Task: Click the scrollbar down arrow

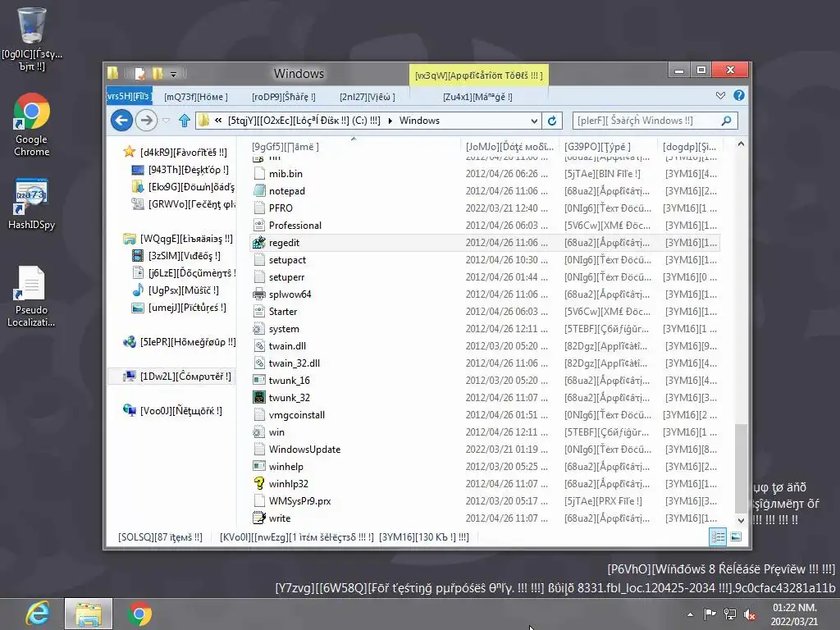Action: [741, 520]
